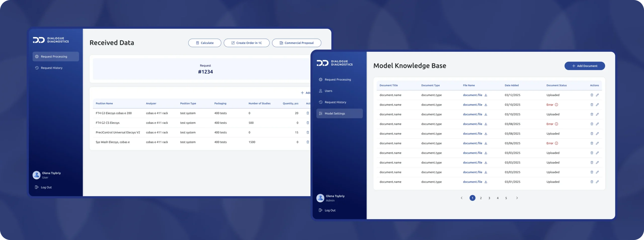Screen dimensions: 644x240
Task: Go to next page of documents
Action: coord(517,198)
